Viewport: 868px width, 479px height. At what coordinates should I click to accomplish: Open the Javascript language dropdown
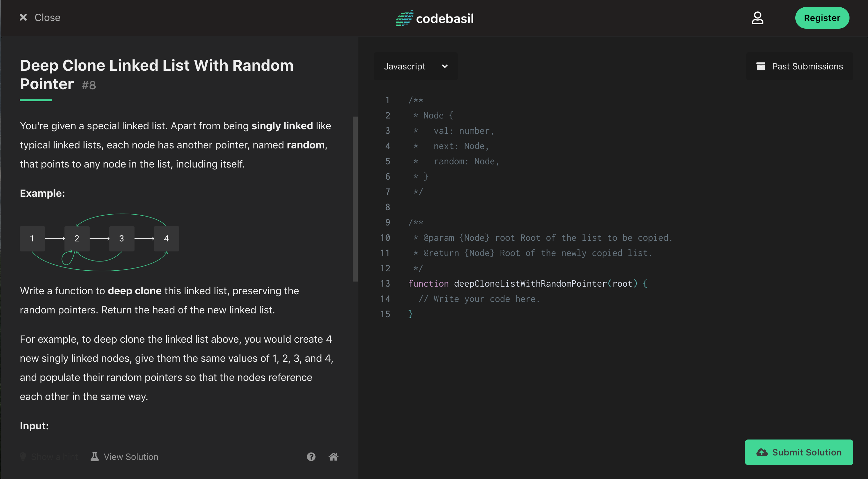click(x=416, y=66)
